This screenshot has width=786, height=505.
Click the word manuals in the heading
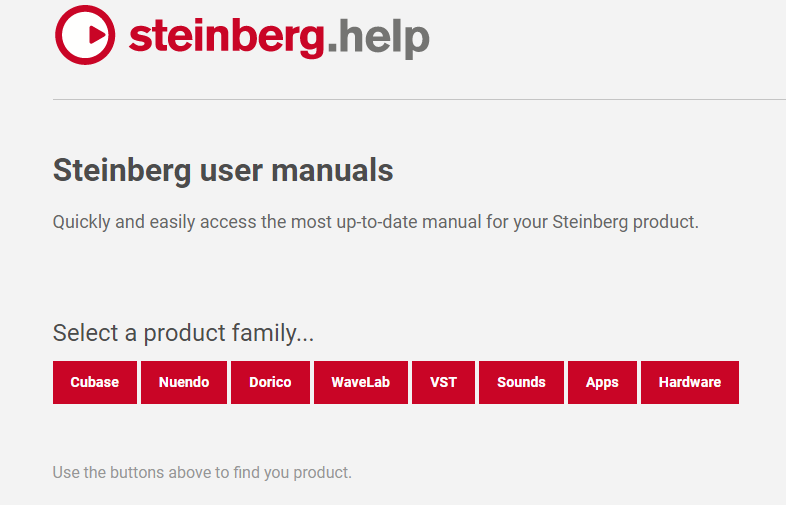(x=332, y=171)
